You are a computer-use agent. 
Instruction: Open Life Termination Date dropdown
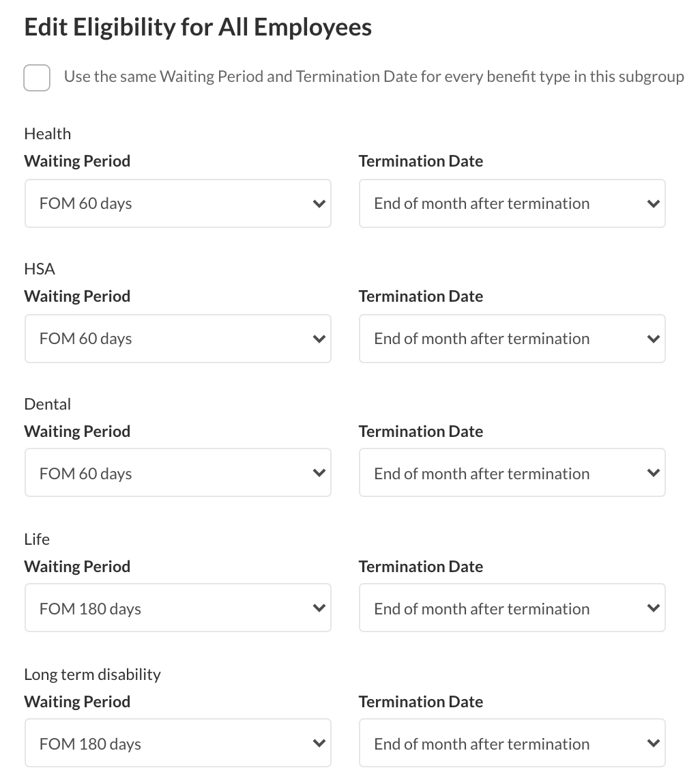[x=512, y=608]
